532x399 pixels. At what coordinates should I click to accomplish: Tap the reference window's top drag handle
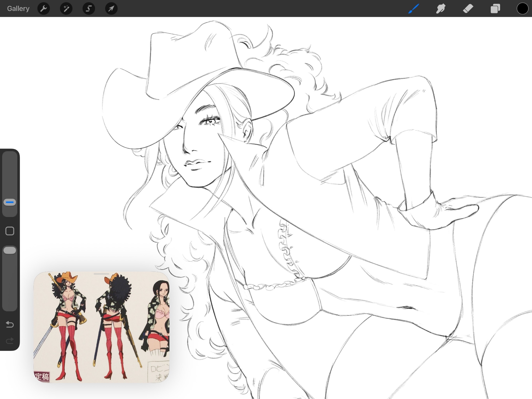[x=101, y=274]
